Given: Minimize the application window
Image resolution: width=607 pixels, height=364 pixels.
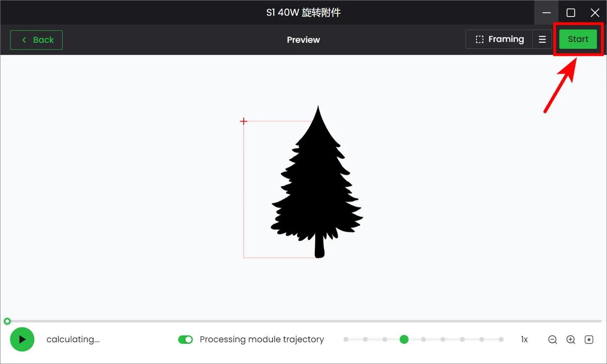Looking at the screenshot, I should coord(546,13).
